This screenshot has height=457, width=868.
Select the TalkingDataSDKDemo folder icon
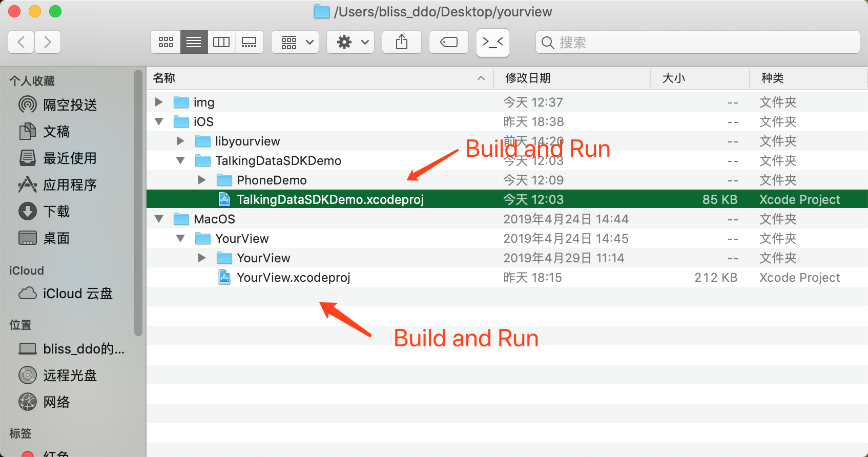point(203,160)
